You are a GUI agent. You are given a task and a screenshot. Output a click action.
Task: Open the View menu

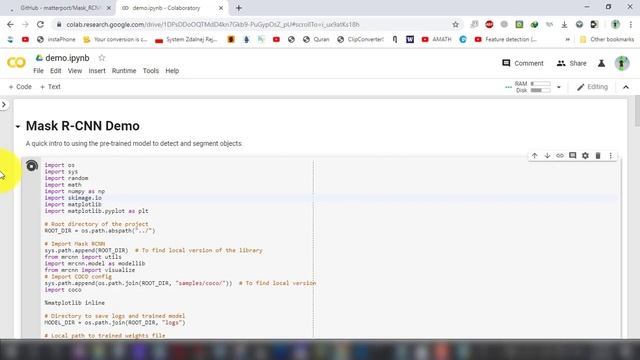click(75, 71)
